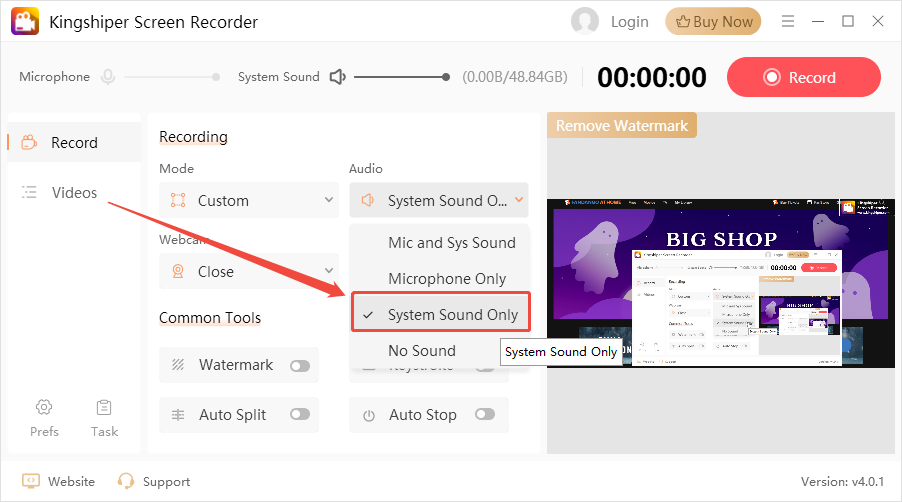Expand the Webcam Close dropdown
The width and height of the screenshot is (902, 502).
coord(249,271)
